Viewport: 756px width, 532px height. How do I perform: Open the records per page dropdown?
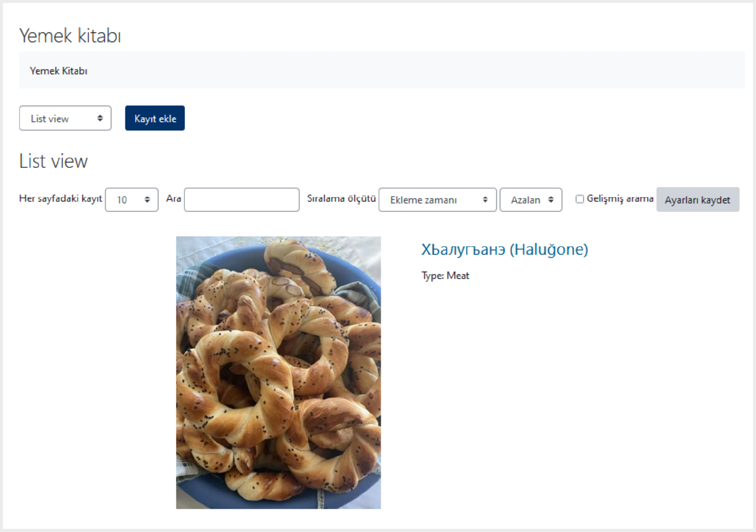[132, 200]
